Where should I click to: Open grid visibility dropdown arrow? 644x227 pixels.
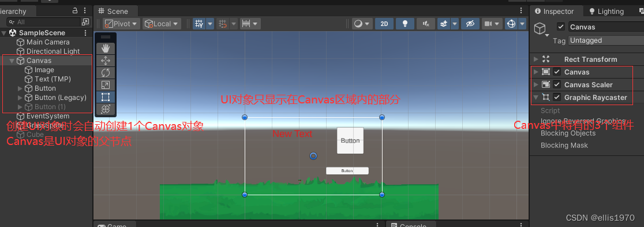tap(210, 24)
